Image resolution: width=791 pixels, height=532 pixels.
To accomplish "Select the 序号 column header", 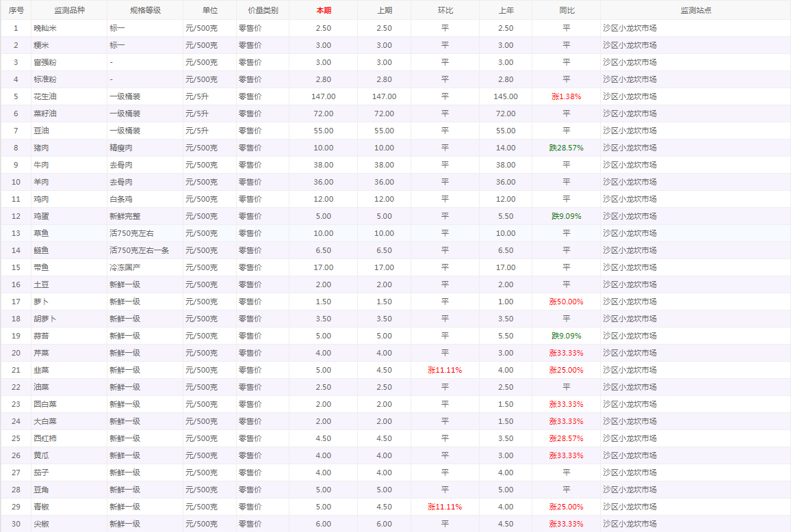I will (16, 10).
